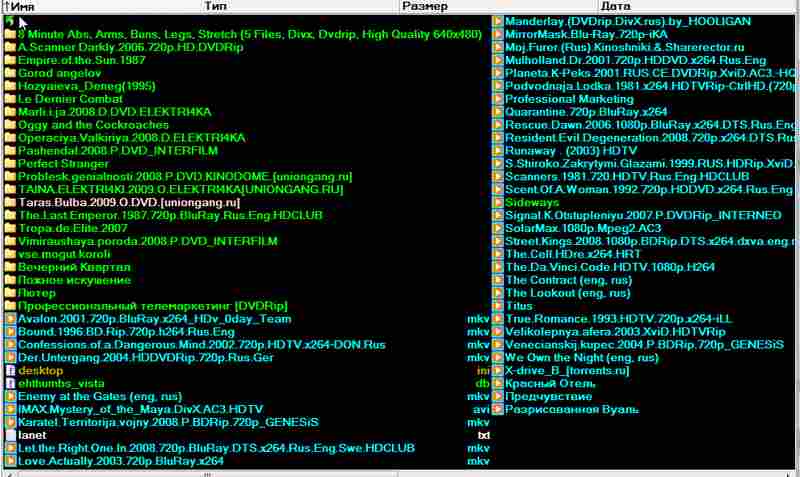
Task: Select the Titus video file icon
Action: coord(497,306)
